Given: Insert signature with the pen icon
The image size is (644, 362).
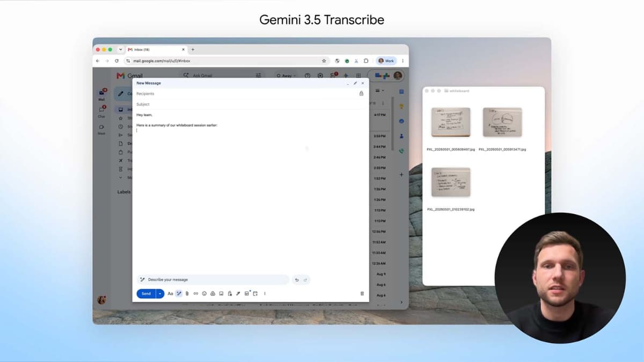Looking at the screenshot, I should 238,293.
